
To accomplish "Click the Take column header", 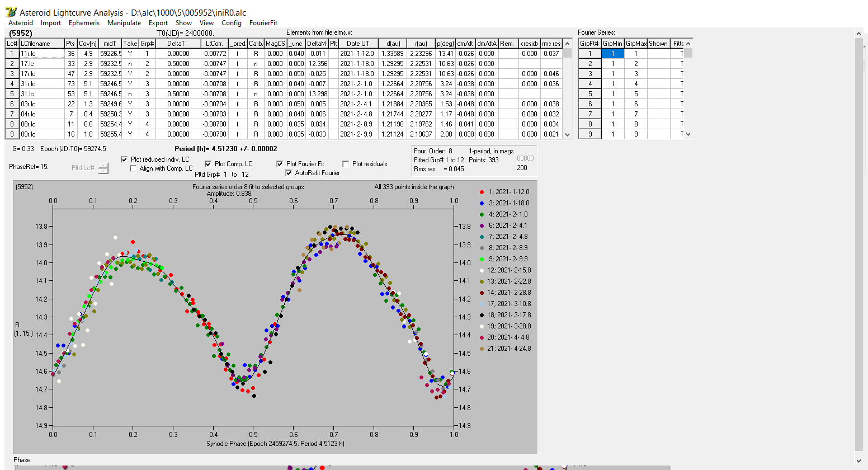I will (130, 44).
